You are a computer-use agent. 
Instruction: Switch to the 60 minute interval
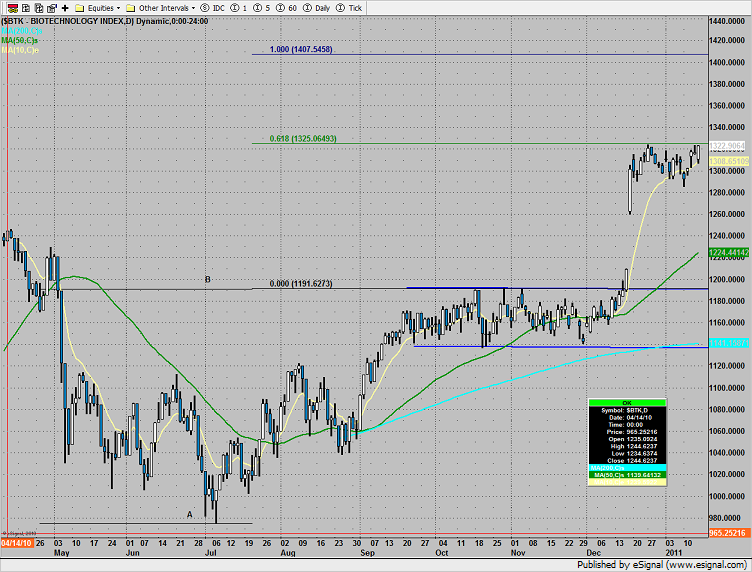pos(286,8)
